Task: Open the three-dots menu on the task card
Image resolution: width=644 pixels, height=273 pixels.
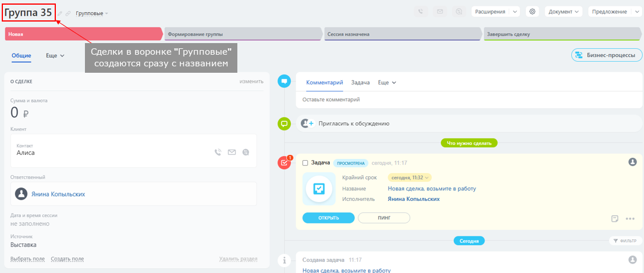Action: tap(629, 219)
